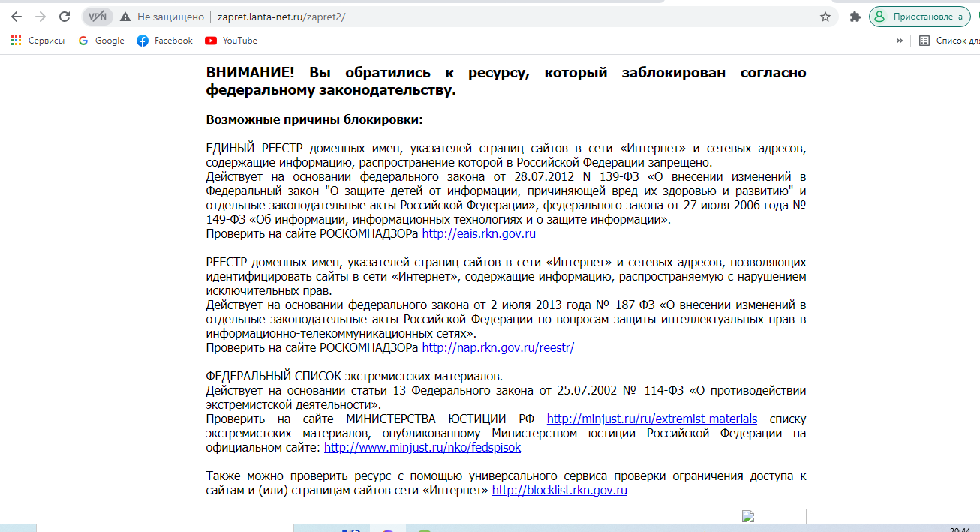
Task: Click the broken image placeholder below the text
Action: click(774, 516)
